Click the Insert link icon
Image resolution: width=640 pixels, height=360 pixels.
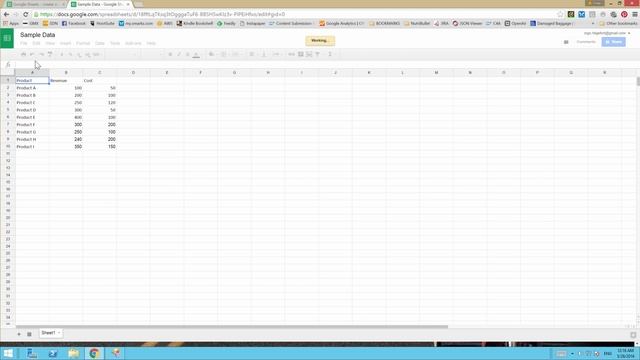[291, 54]
